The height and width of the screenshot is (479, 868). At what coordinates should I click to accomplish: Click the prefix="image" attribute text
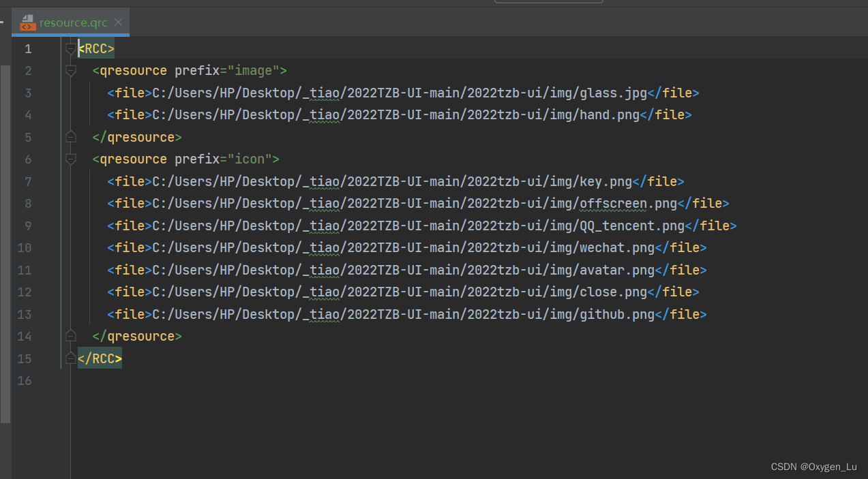point(225,70)
